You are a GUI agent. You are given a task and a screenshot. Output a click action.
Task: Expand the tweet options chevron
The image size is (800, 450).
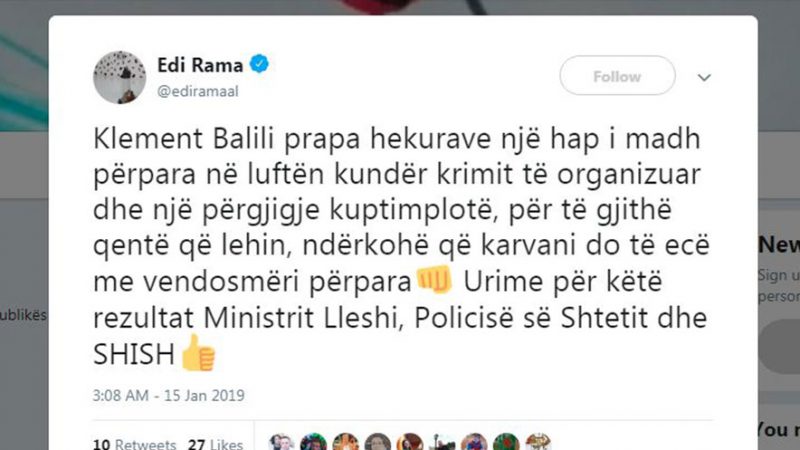tap(704, 78)
